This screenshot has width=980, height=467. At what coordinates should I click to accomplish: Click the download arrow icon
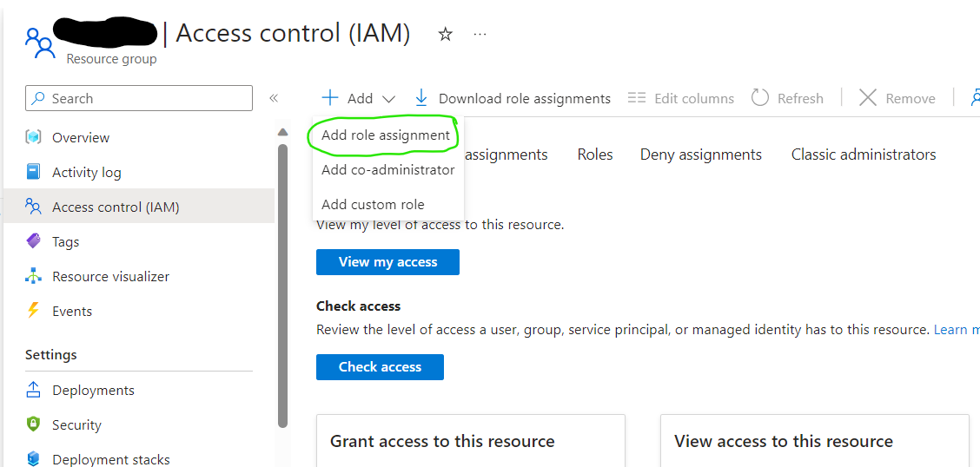421,98
